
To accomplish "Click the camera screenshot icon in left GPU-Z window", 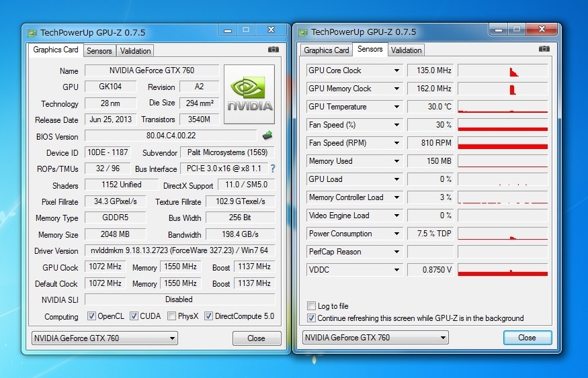I will pos(274,50).
